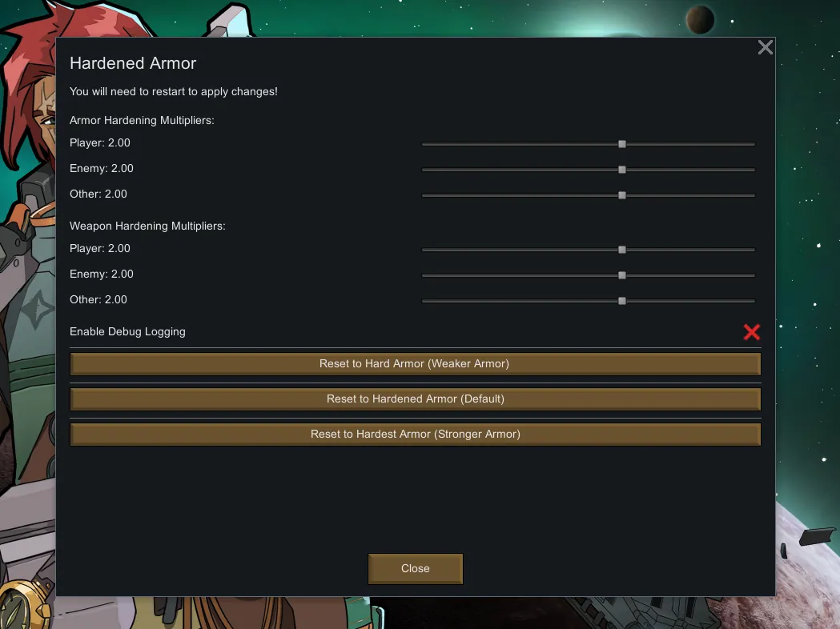The image size is (840, 629).
Task: Click far right end of Armor Enemy slider track
Action: pos(752,170)
